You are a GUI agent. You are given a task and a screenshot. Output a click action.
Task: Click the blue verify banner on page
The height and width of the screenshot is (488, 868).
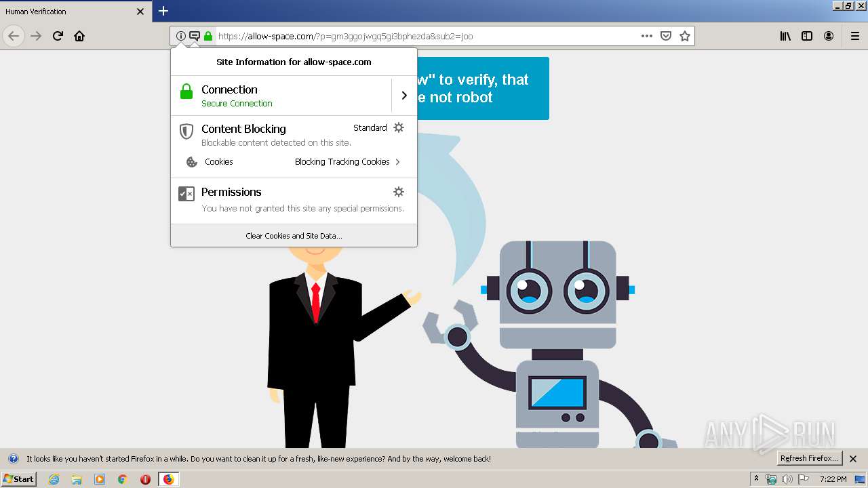click(x=483, y=88)
